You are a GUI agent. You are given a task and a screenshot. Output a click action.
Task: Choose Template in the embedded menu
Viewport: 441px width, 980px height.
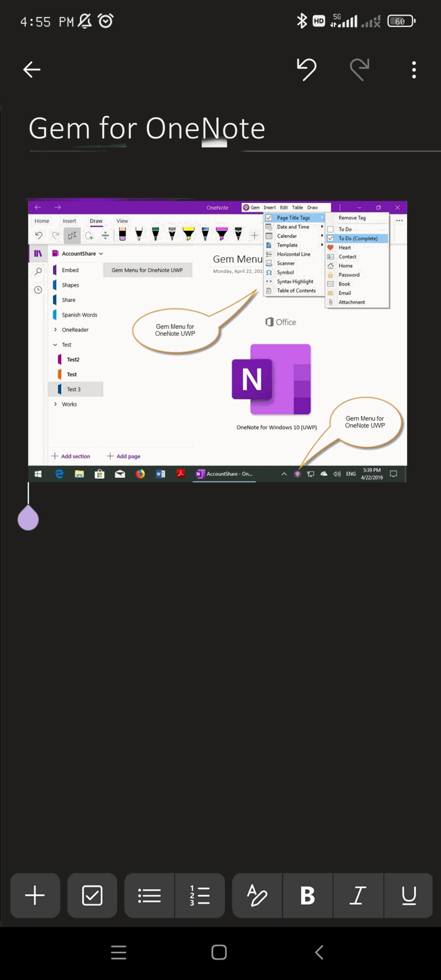[x=295, y=245]
